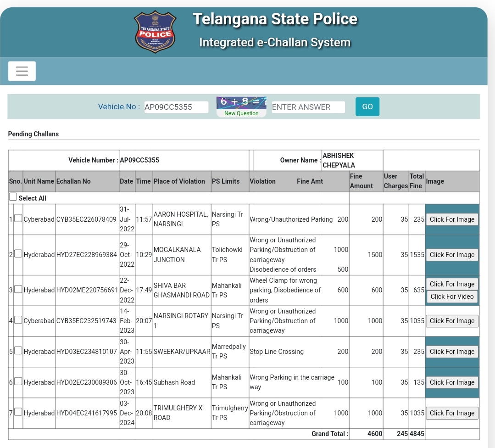Select challan HYD02ME220756691 checkbox
Screen dimensions: 495x448
point(18,289)
